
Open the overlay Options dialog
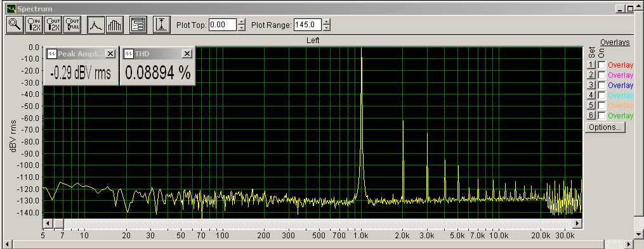[x=605, y=127]
